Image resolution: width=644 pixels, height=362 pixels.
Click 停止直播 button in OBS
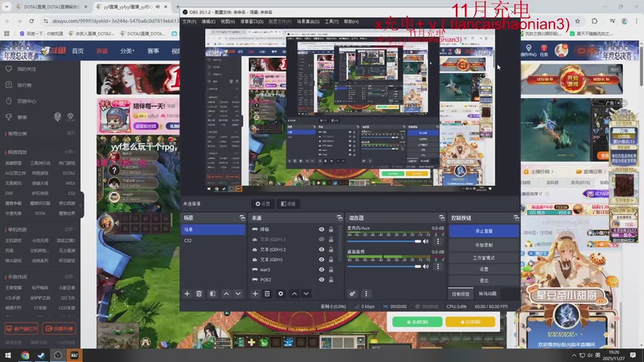(x=484, y=231)
